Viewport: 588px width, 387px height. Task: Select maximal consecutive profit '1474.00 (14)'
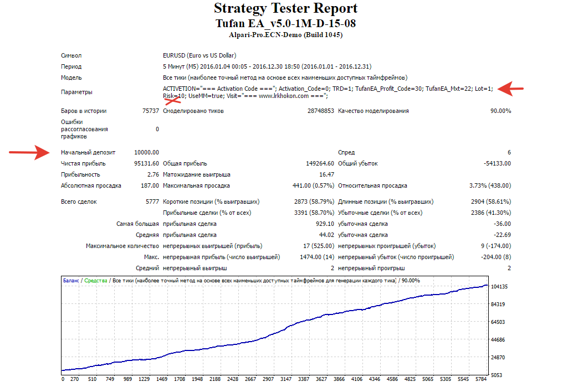(317, 257)
